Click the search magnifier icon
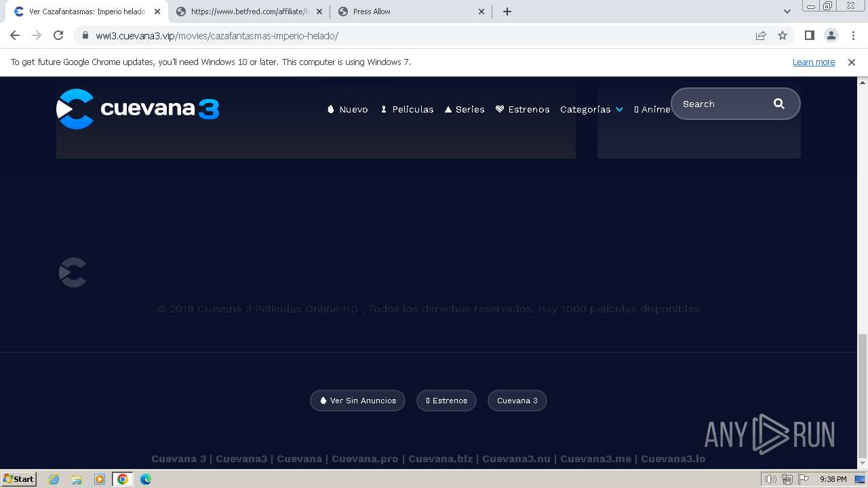The height and width of the screenshot is (488, 868). pos(779,104)
